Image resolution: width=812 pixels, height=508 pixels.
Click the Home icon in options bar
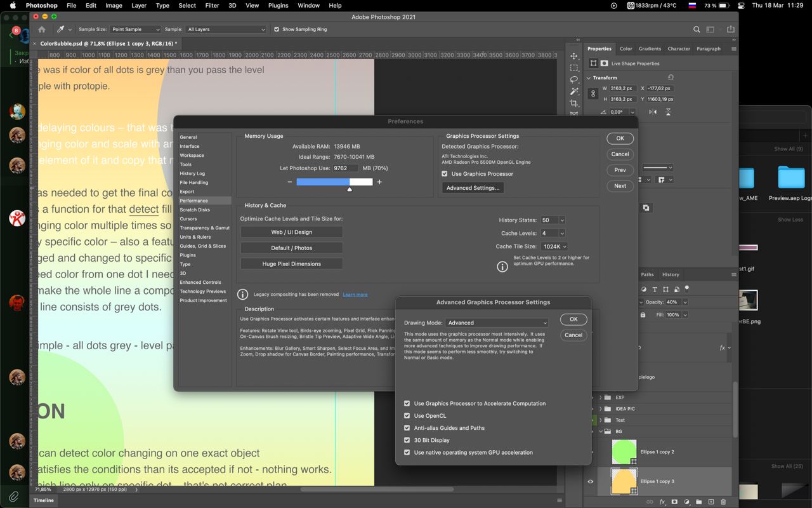42,29
